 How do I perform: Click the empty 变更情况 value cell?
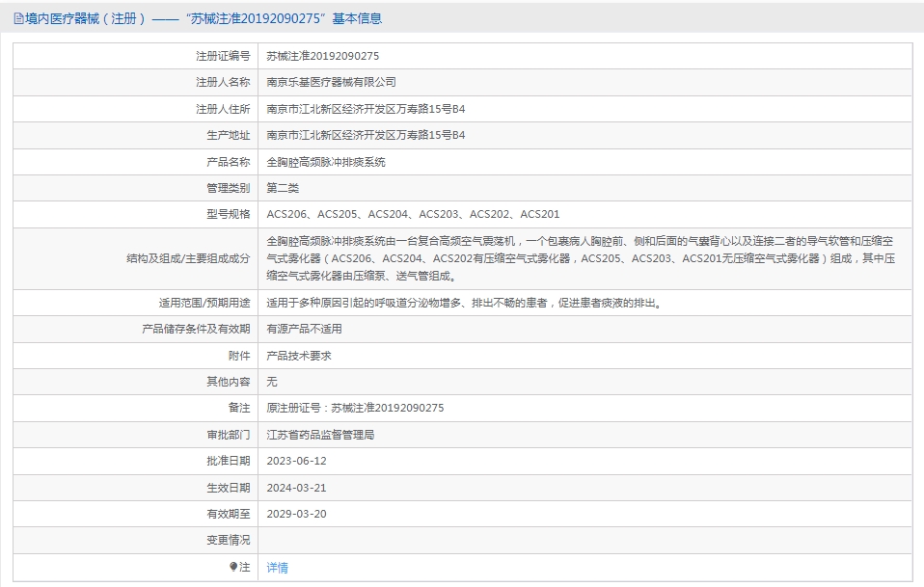pyautogui.click(x=584, y=540)
